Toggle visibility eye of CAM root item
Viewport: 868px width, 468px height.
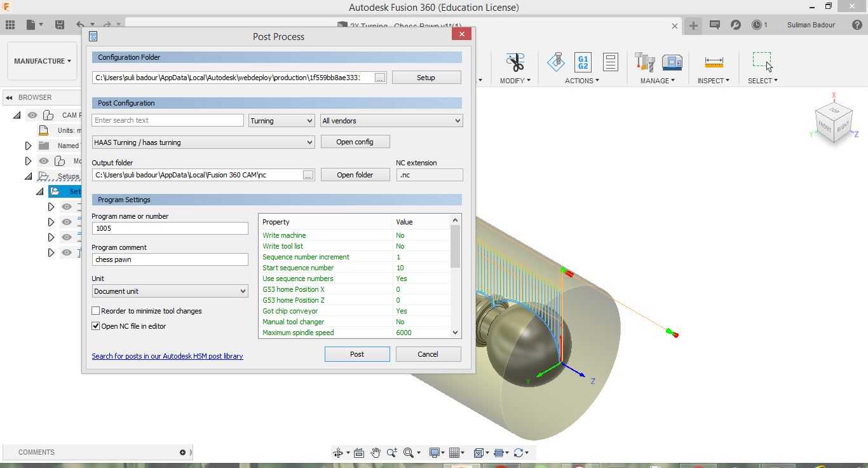32,115
